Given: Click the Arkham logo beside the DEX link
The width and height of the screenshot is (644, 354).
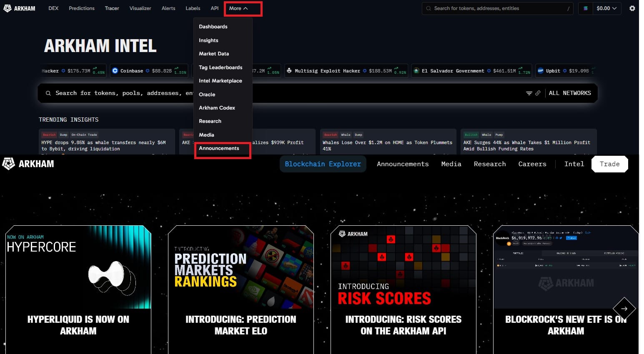Looking at the screenshot, I should pyautogui.click(x=19, y=8).
